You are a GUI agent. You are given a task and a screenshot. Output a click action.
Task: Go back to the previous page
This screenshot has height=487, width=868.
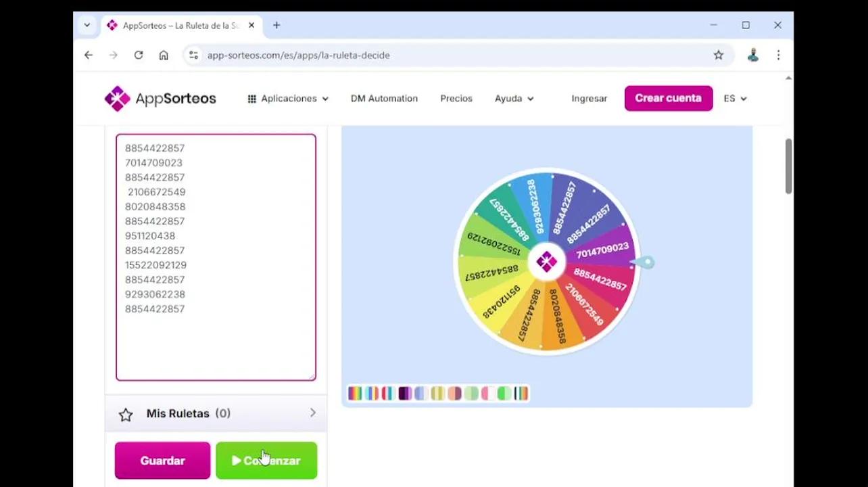tap(89, 55)
